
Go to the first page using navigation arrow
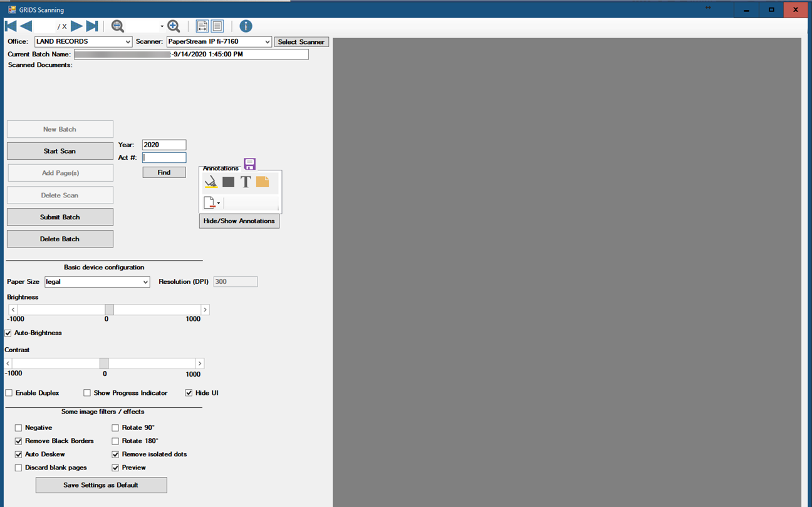pos(11,26)
